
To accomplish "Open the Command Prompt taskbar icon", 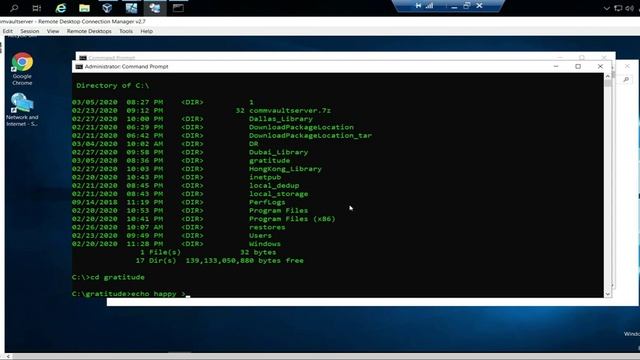I will [x=178, y=8].
